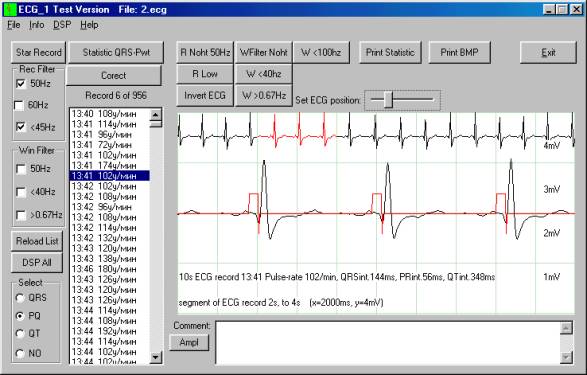Uncheck the Rec Filter <45Hz checkbox
587x375 pixels.
21,127
